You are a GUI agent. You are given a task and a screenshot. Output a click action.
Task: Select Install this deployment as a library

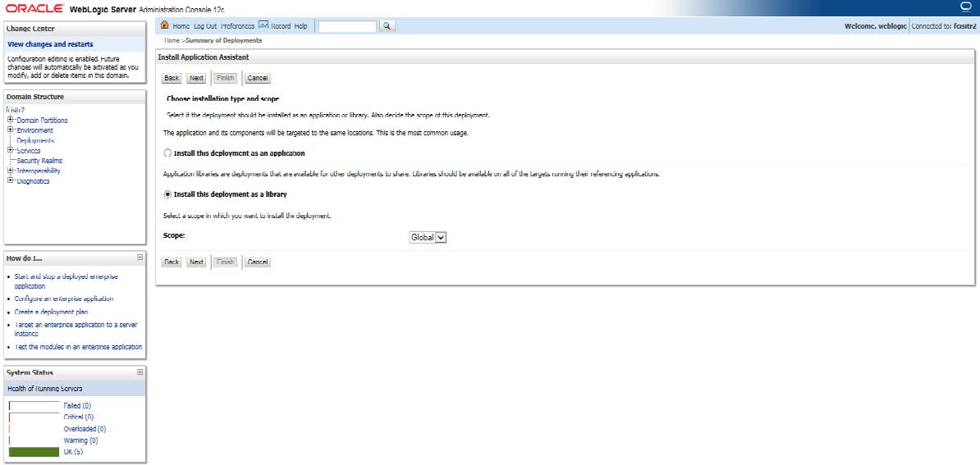point(167,194)
